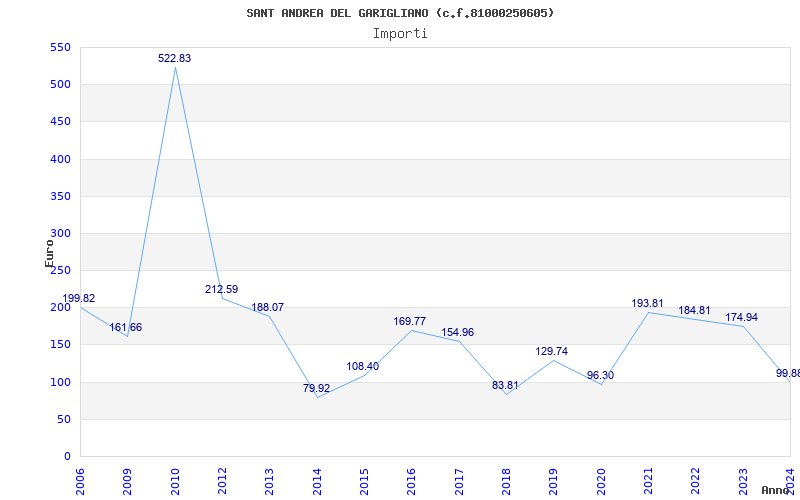The image size is (800, 500).
Task: Click the 2020 year axis label
Action: pyautogui.click(x=601, y=482)
